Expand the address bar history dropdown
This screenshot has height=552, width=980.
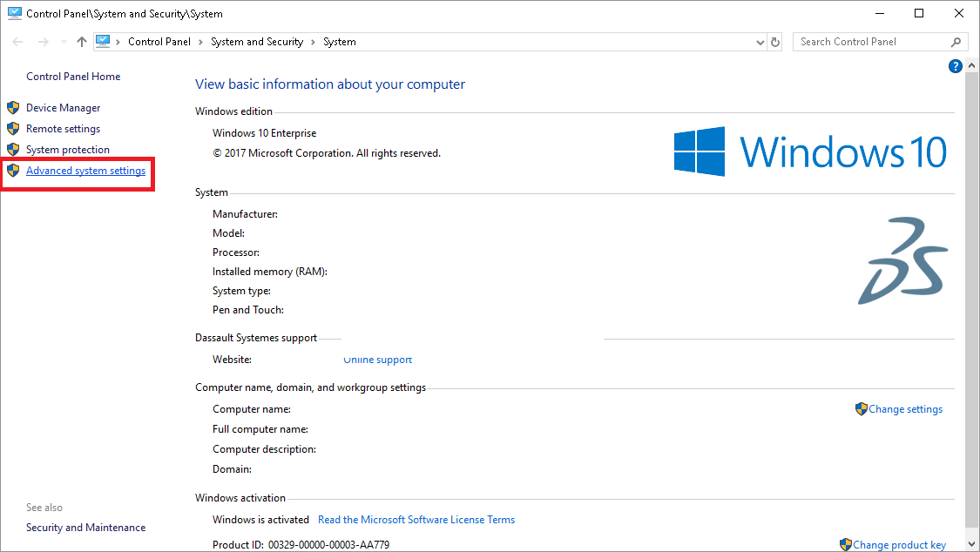760,42
